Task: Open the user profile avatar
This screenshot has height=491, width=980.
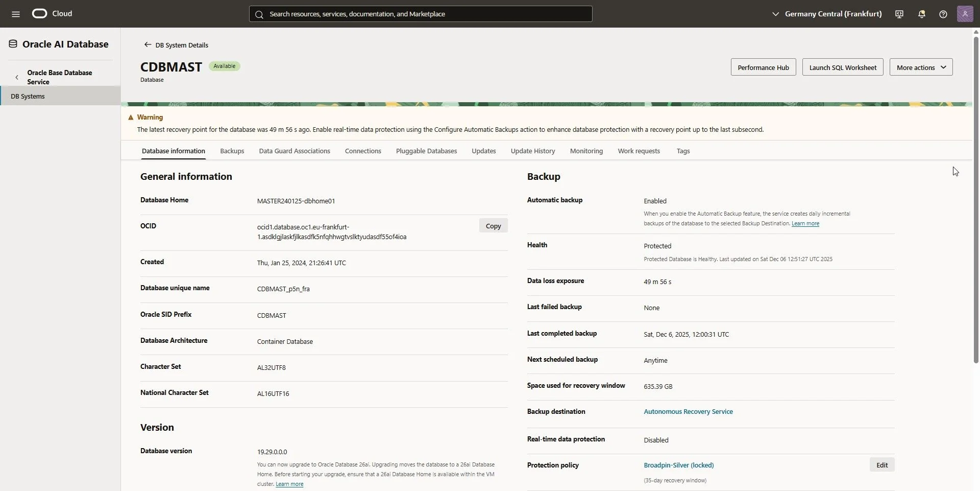Action: pyautogui.click(x=965, y=14)
